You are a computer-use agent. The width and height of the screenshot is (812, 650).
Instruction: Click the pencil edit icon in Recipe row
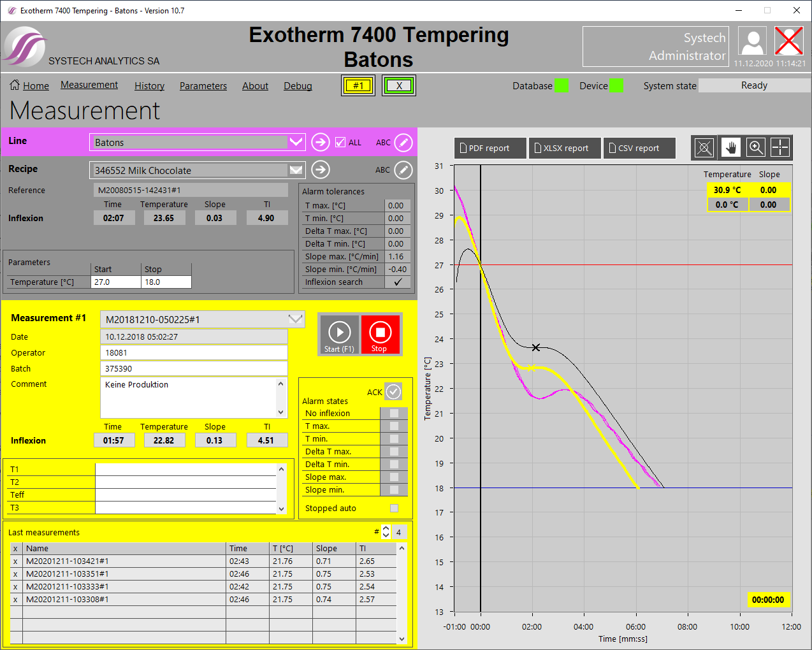click(x=403, y=170)
